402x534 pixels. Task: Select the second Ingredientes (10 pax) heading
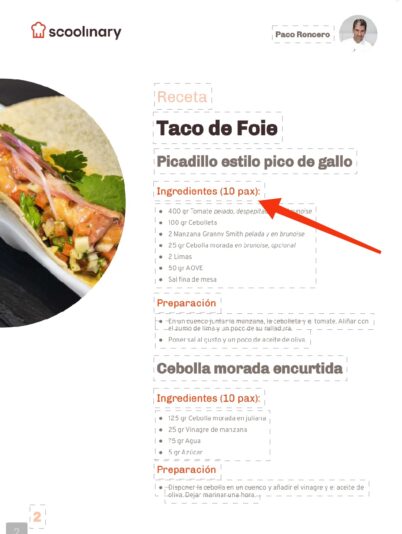pos(208,398)
